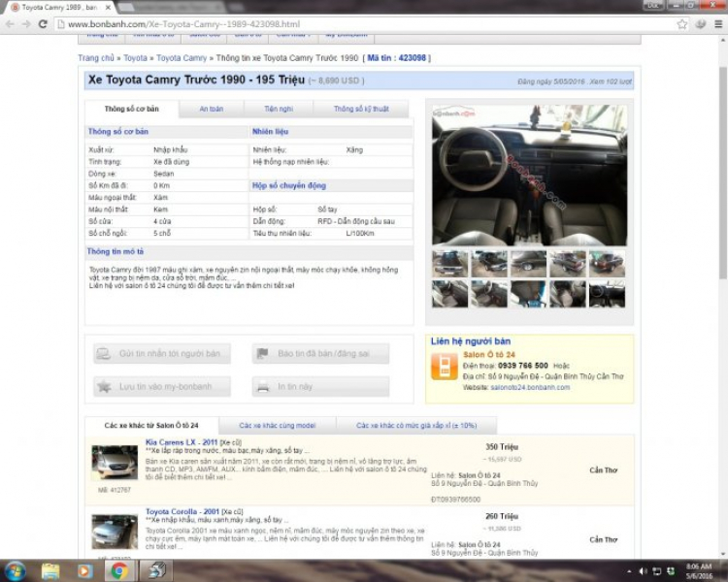Image resolution: width=728 pixels, height=582 pixels.
Task: Click the extension icon beside bookmark star
Action: pos(701,24)
